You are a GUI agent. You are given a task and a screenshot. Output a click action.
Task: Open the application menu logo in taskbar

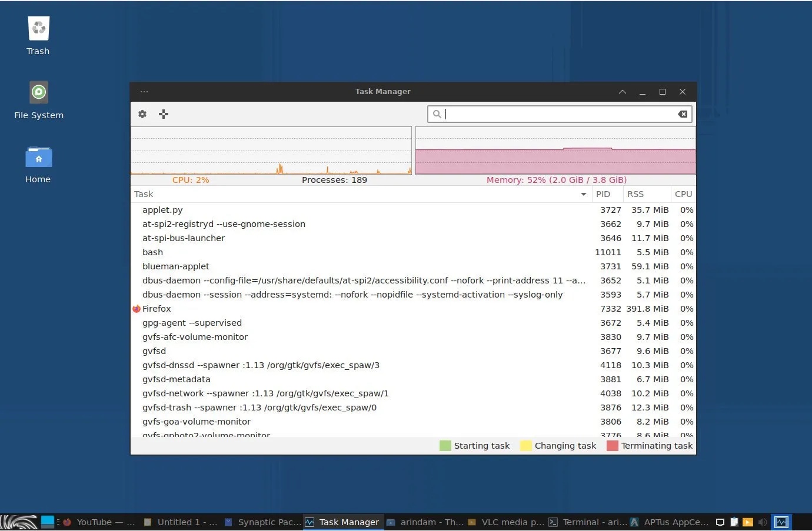18,522
